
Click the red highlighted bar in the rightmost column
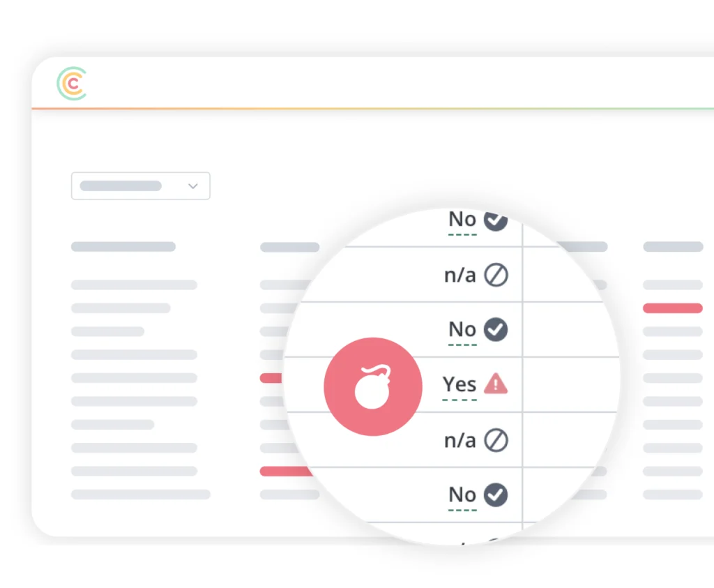(x=672, y=308)
